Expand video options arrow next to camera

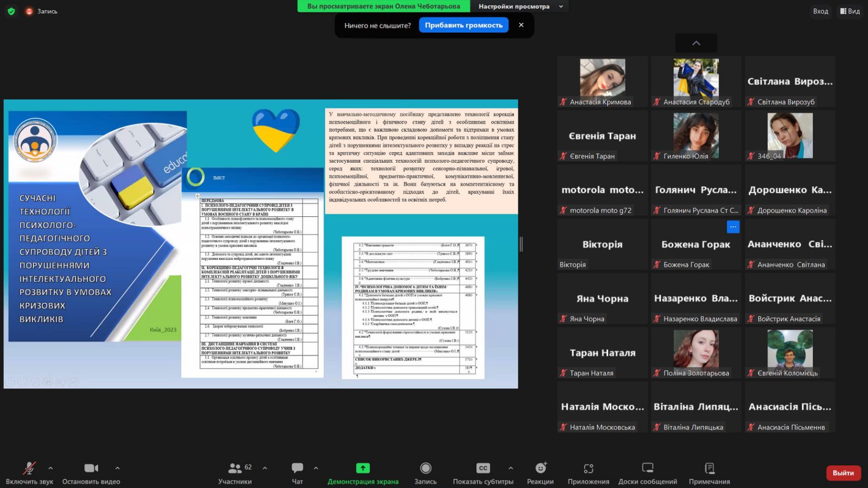pos(117,468)
